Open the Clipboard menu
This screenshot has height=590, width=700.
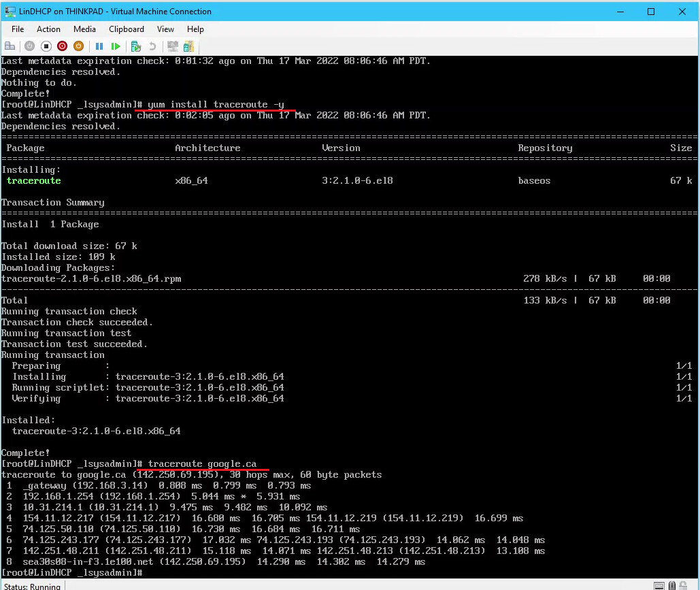[x=127, y=29]
